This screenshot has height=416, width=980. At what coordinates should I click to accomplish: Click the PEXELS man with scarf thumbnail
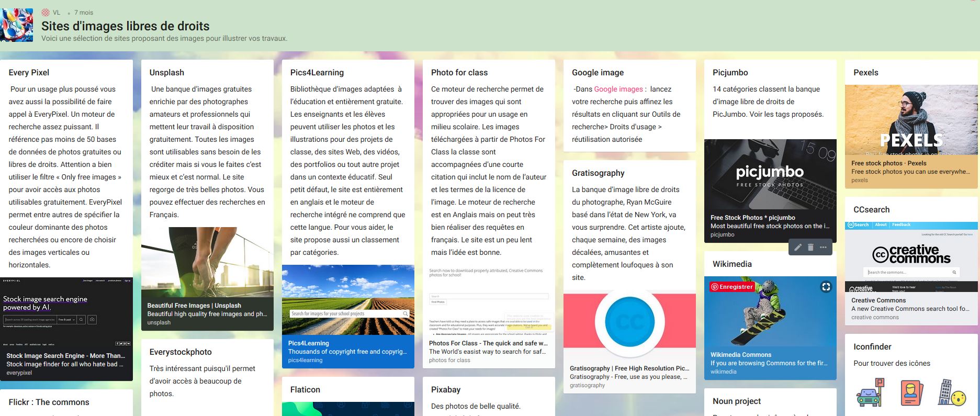(911, 120)
